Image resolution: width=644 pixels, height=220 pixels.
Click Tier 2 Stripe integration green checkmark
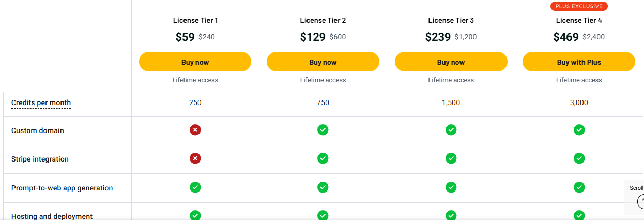(323, 158)
